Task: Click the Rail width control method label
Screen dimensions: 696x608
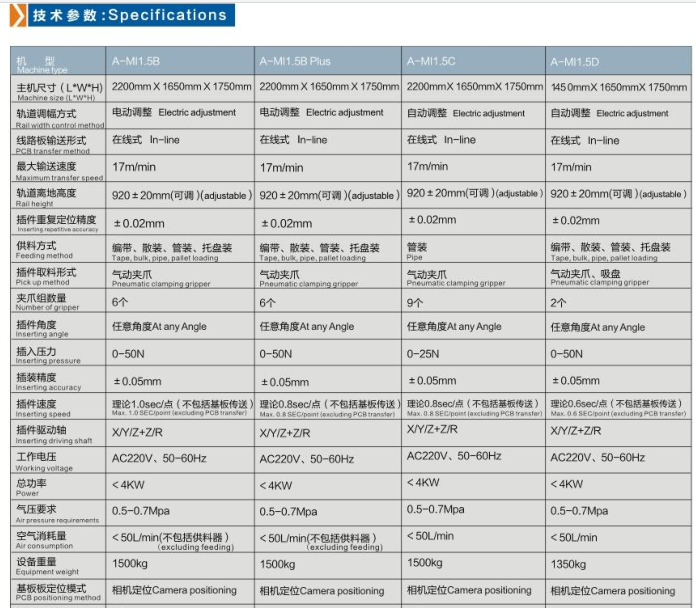Action: pos(58,116)
